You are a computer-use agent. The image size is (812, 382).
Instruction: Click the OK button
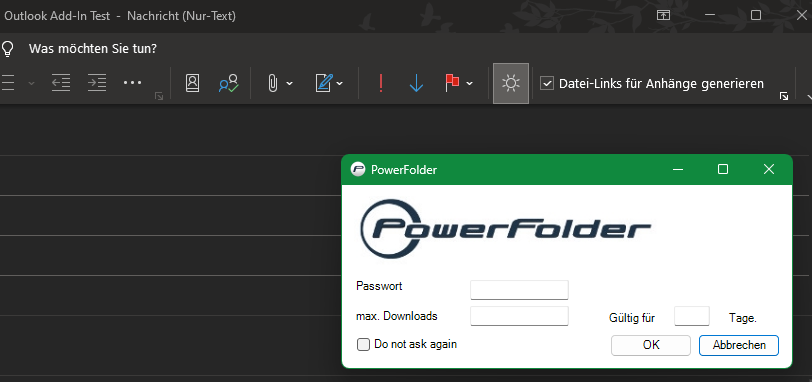pyautogui.click(x=651, y=345)
